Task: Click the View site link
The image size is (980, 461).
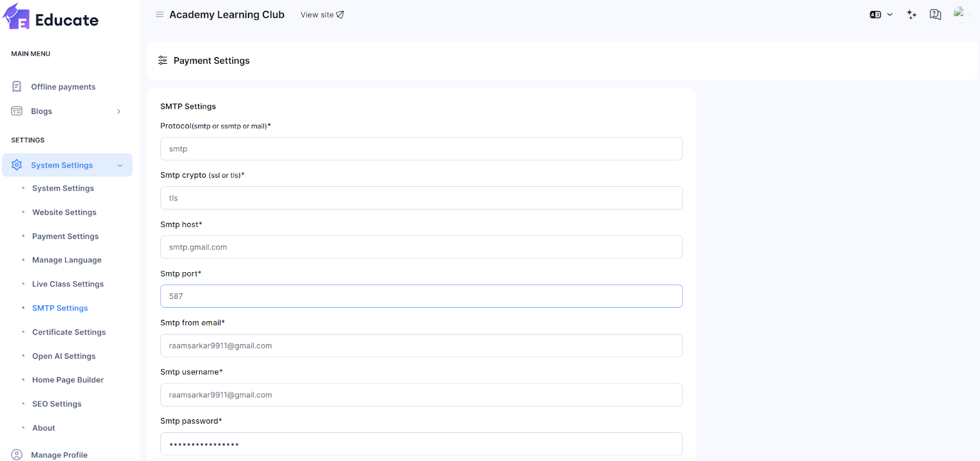Action: 322,15
